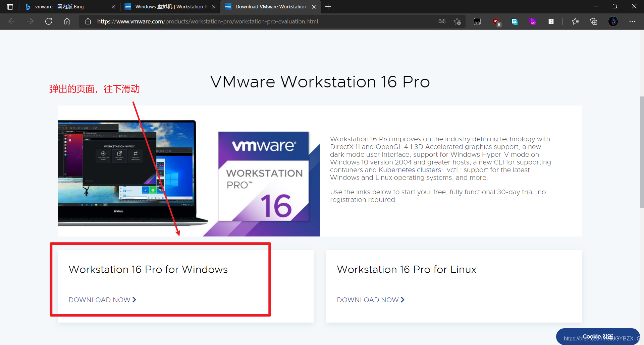Click the laptop product screenshot image
Viewport: 644px width, 345px height.
(x=133, y=172)
